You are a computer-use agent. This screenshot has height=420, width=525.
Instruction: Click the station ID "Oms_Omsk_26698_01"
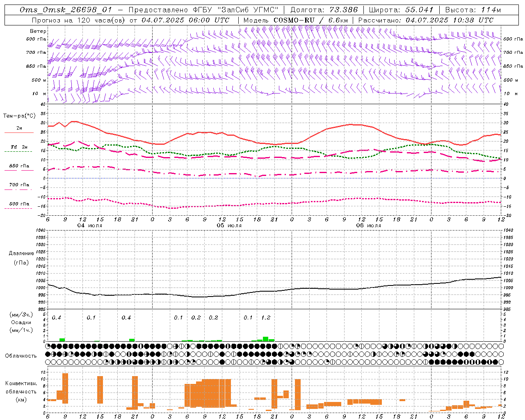click(x=66, y=10)
